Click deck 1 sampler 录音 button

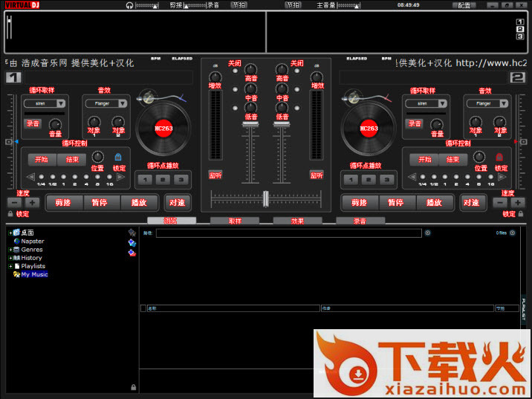click(33, 123)
